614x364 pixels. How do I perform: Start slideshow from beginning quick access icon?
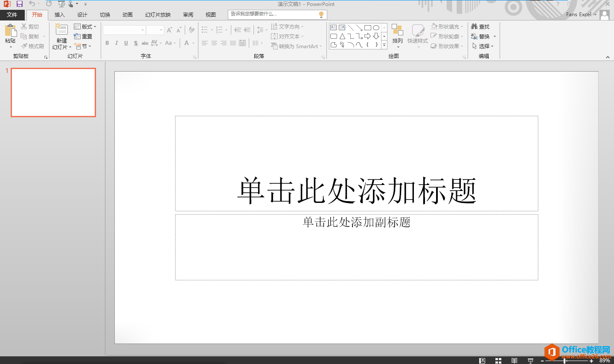tap(61, 4)
